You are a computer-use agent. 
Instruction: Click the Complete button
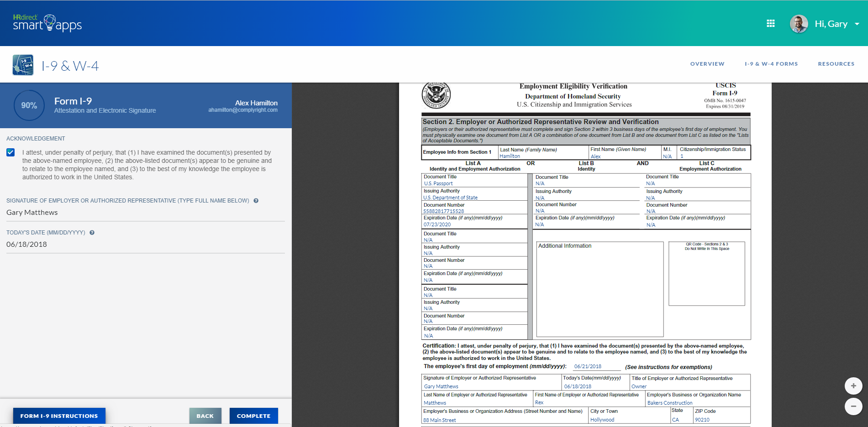coord(253,416)
